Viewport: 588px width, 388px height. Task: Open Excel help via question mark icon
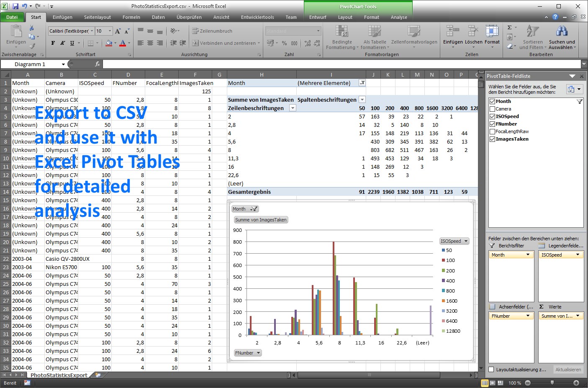click(555, 17)
